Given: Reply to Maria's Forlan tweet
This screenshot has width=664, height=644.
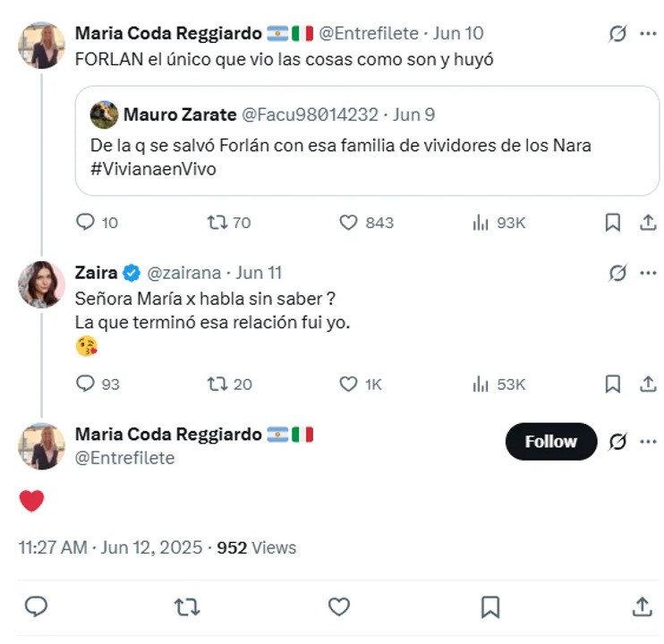Looking at the screenshot, I should [x=86, y=223].
